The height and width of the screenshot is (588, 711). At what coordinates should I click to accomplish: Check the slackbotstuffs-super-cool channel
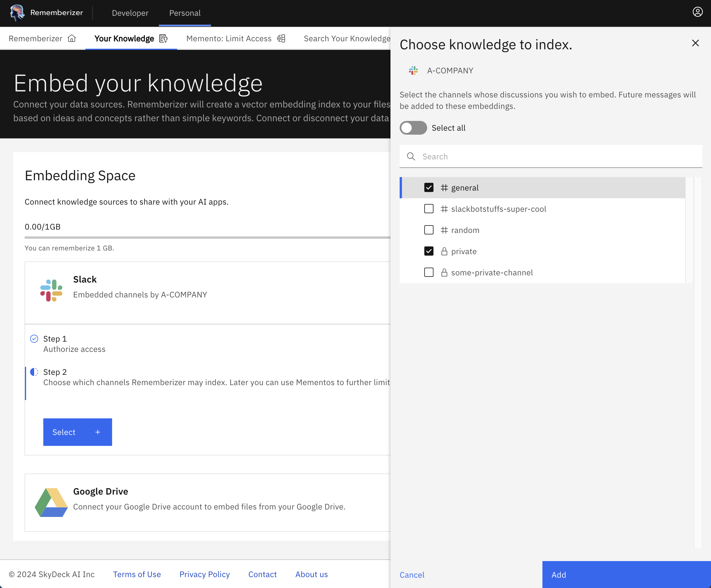pos(429,209)
